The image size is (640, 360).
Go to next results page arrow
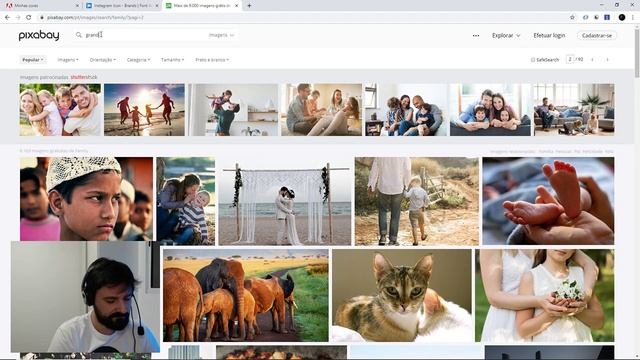(607, 60)
